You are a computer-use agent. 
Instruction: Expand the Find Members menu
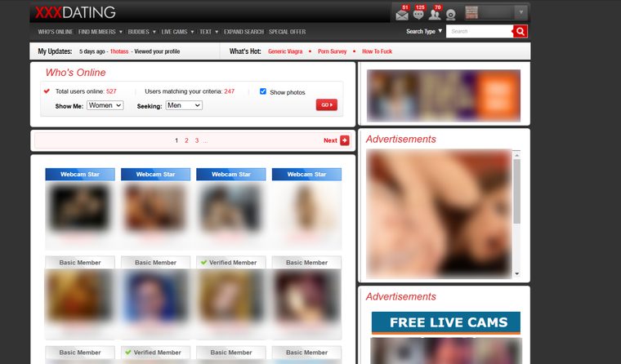click(101, 32)
